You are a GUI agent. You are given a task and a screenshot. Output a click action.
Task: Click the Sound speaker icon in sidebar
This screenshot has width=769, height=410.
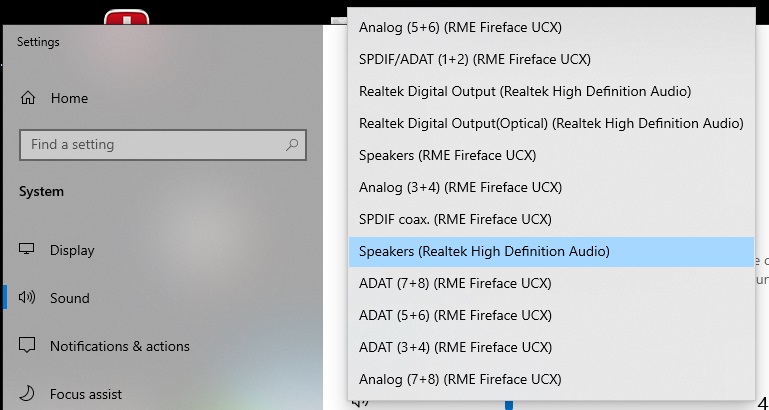pos(28,298)
